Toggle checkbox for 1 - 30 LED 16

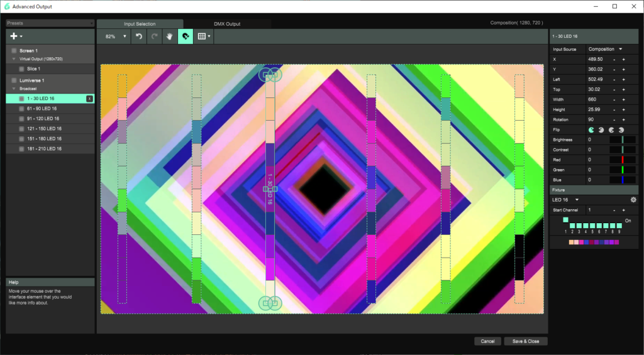tap(21, 99)
